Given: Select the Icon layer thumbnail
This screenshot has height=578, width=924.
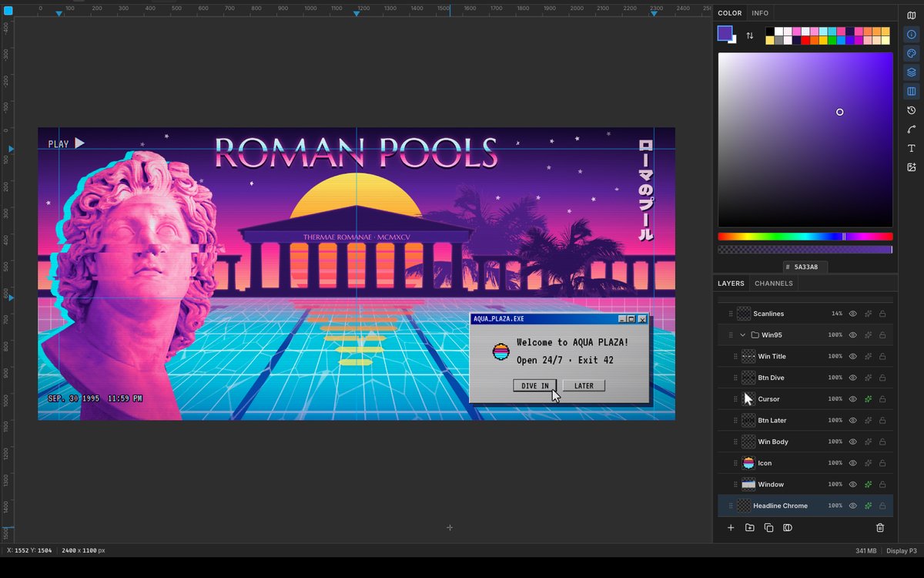Looking at the screenshot, I should click(748, 463).
